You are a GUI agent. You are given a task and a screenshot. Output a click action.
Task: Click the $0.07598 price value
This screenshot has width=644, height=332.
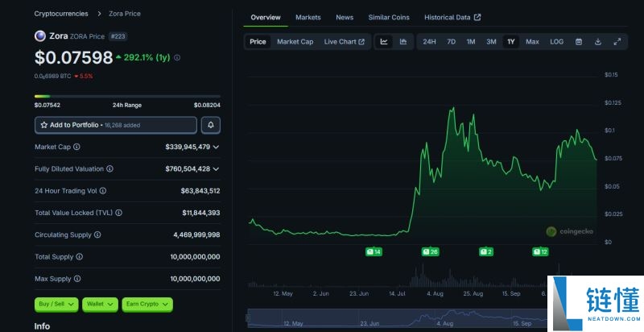coord(73,57)
